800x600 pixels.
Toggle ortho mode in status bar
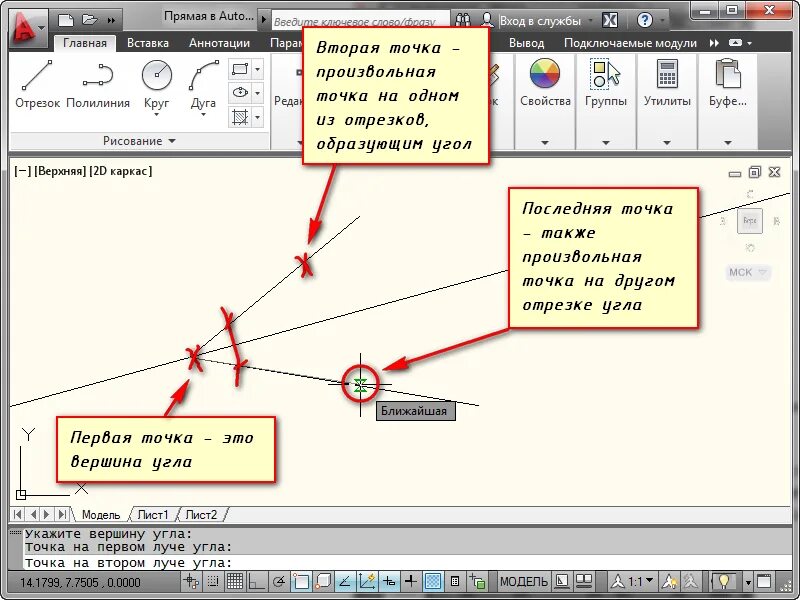[x=257, y=582]
